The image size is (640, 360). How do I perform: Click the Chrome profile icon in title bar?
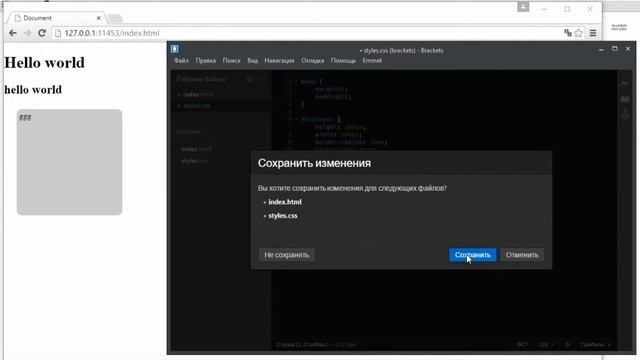[x=523, y=7]
